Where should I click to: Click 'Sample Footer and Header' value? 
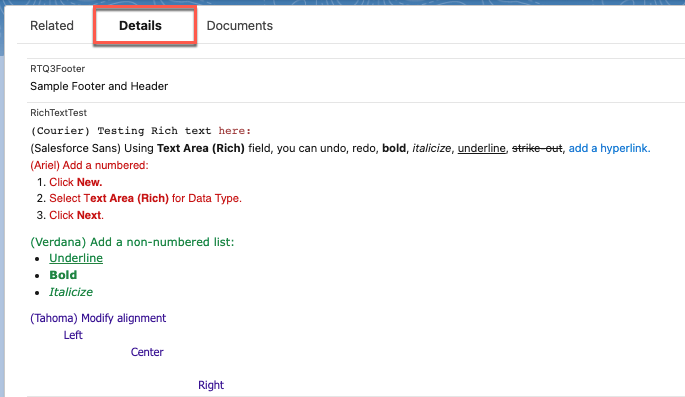[99, 86]
